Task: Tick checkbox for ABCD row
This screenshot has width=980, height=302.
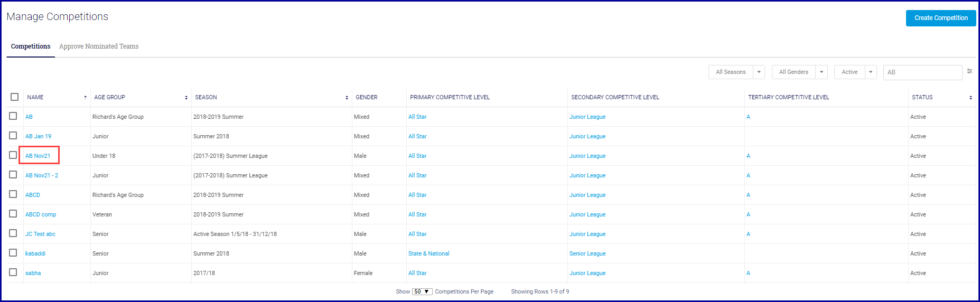Action: pyautogui.click(x=13, y=194)
